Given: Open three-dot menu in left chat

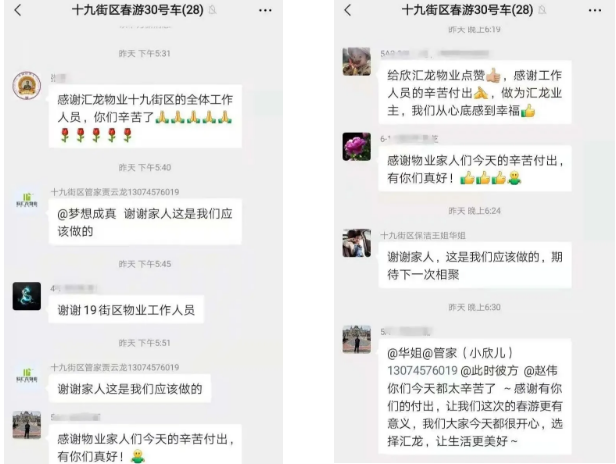Looking at the screenshot, I should click(265, 10).
